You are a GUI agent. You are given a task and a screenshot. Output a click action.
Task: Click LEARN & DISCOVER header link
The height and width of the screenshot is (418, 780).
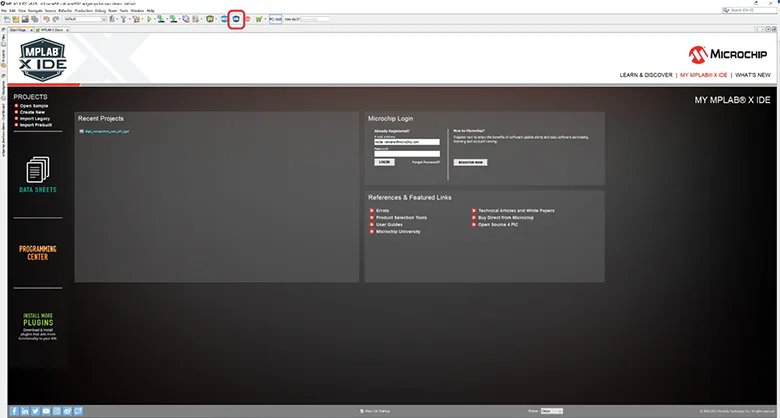pyautogui.click(x=646, y=75)
